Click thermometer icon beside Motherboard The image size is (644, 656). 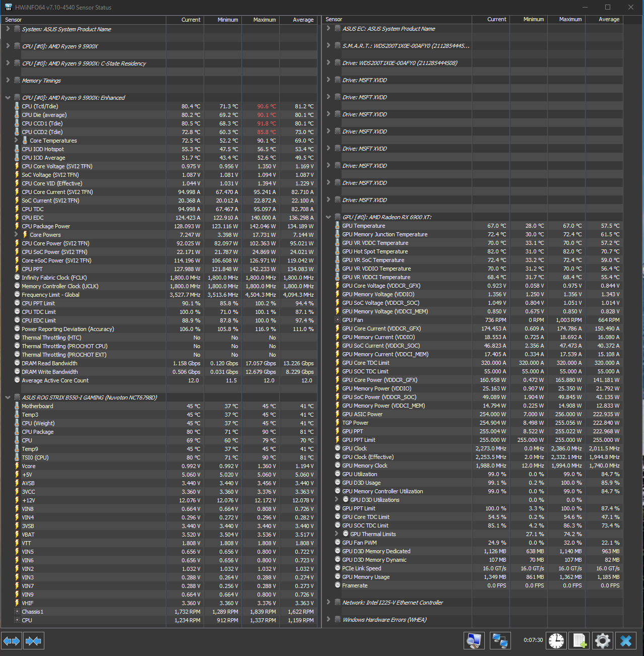point(17,406)
